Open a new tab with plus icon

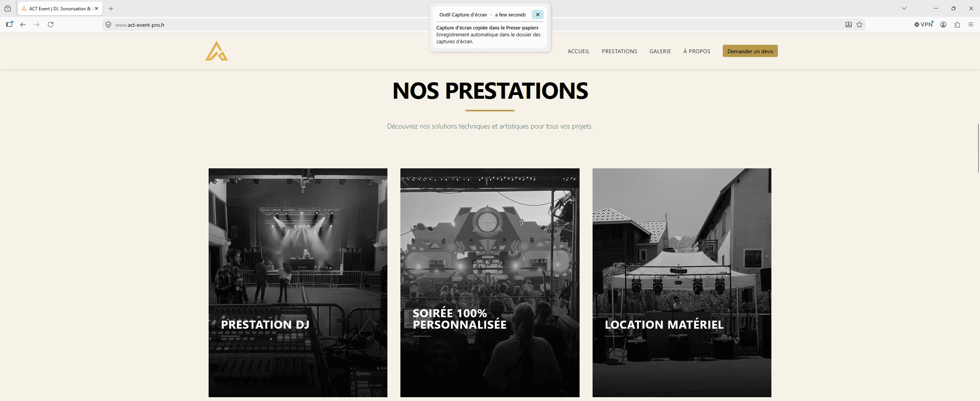coord(111,8)
